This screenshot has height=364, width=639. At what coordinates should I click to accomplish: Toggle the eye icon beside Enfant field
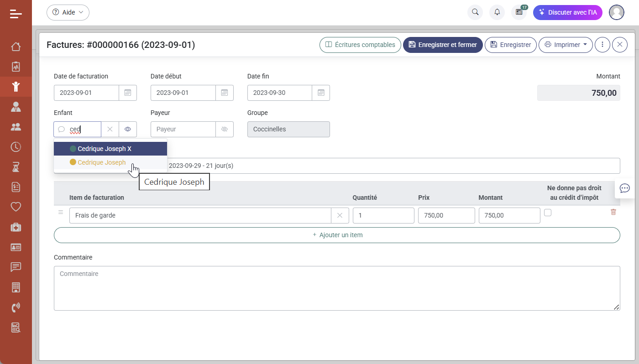pos(128,129)
